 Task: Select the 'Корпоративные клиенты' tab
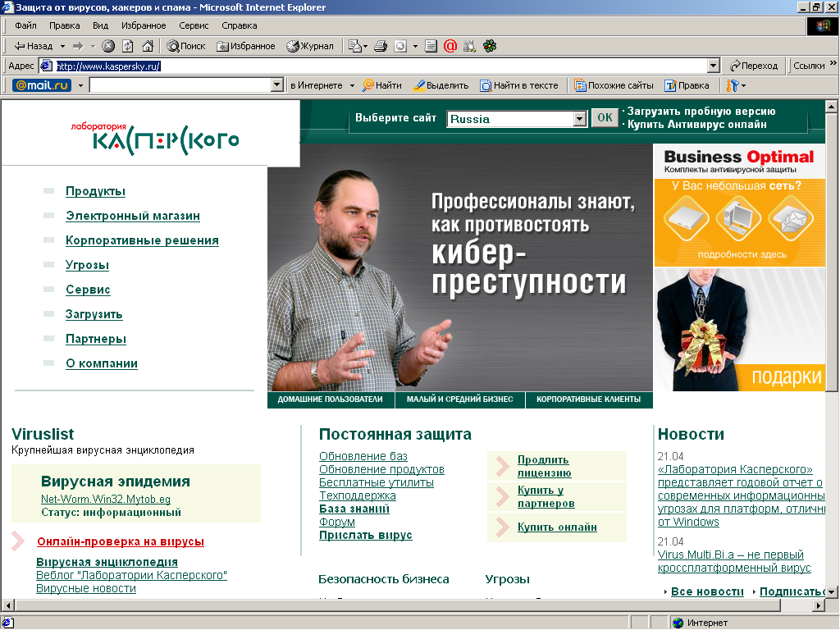point(589,399)
